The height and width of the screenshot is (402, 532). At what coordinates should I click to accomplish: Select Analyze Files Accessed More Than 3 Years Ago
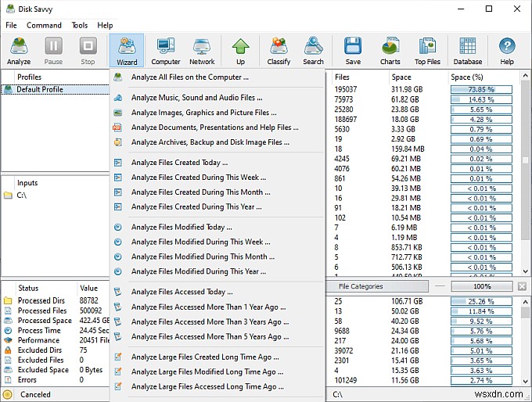217,321
